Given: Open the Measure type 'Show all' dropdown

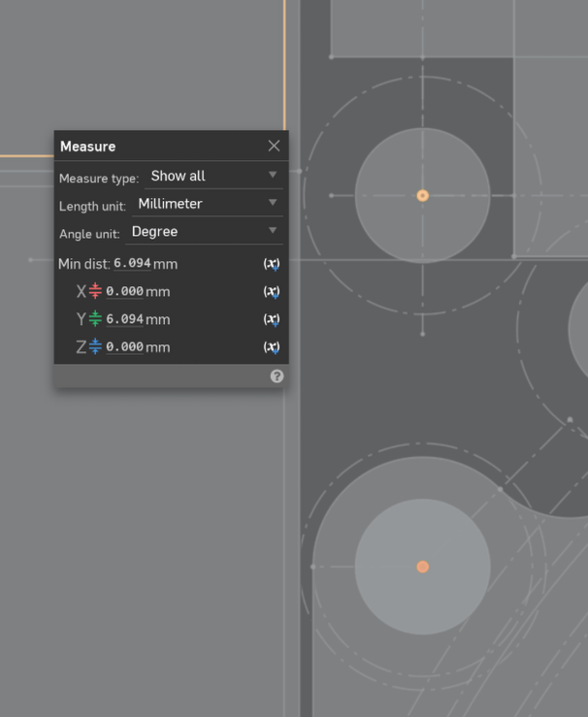Looking at the screenshot, I should click(x=213, y=176).
